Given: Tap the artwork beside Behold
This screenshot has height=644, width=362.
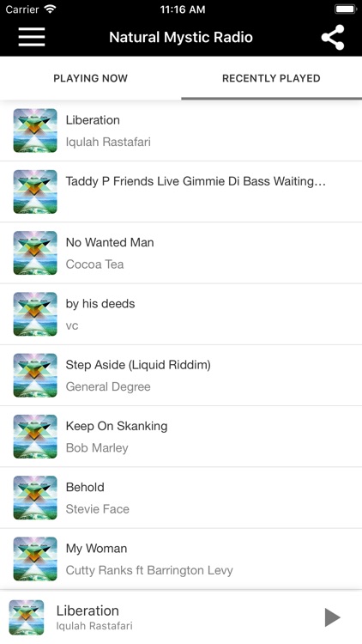Looking at the screenshot, I should click(35, 498).
